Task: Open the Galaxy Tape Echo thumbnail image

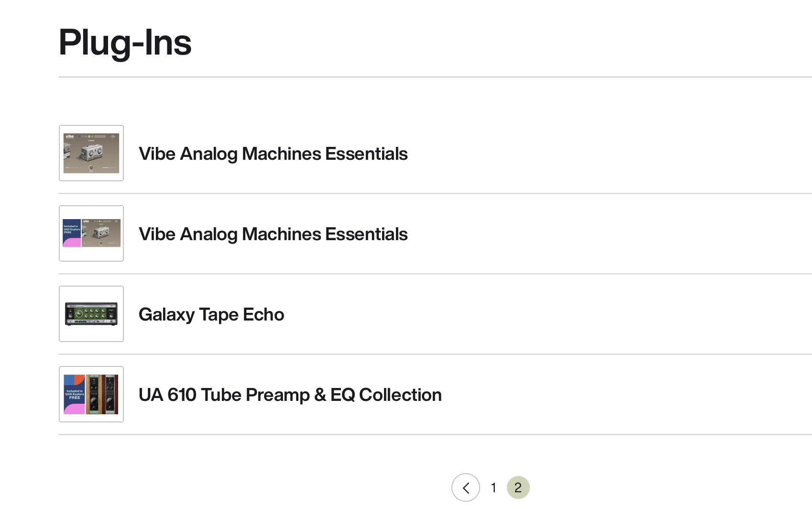Action: [x=91, y=314]
